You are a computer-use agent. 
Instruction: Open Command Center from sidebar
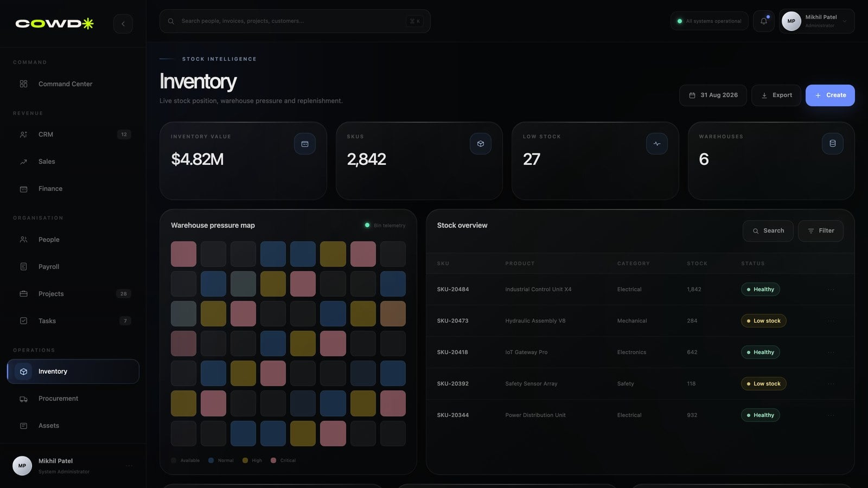click(x=73, y=84)
